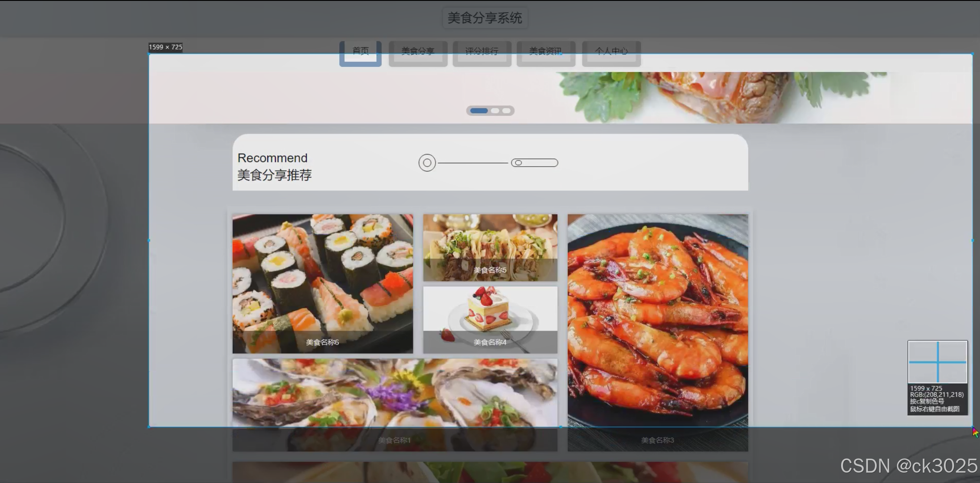This screenshot has height=483, width=980.
Task: Click the concentric circle icon beside Recommend
Action: (427, 163)
